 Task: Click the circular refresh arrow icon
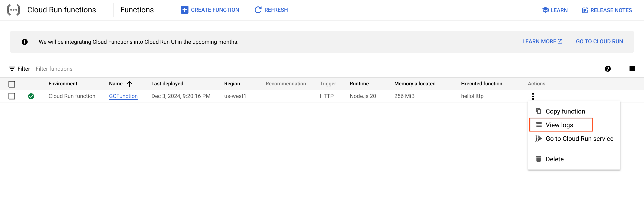[258, 10]
